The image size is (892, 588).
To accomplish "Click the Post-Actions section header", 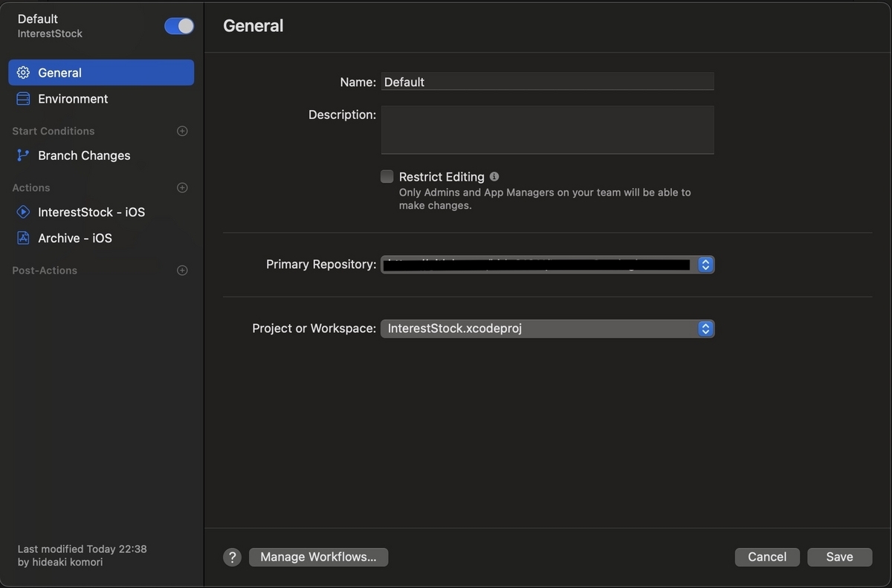I will pyautogui.click(x=45, y=271).
